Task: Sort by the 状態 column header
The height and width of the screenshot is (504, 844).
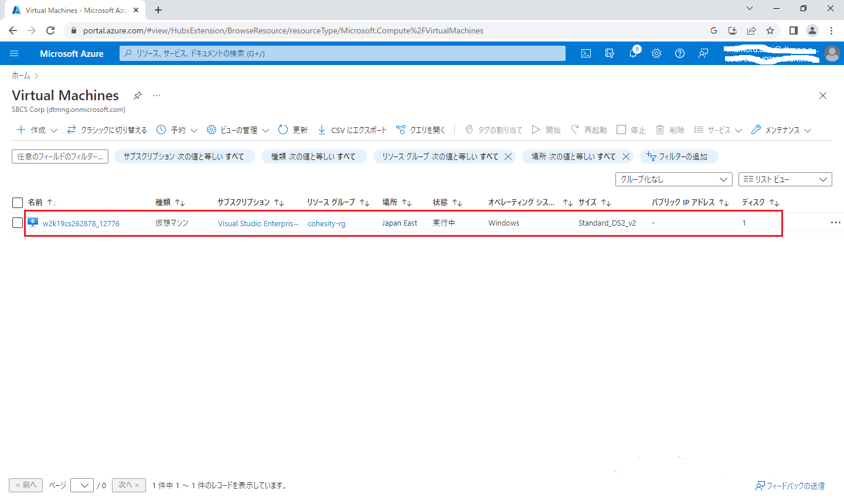Action: point(447,202)
